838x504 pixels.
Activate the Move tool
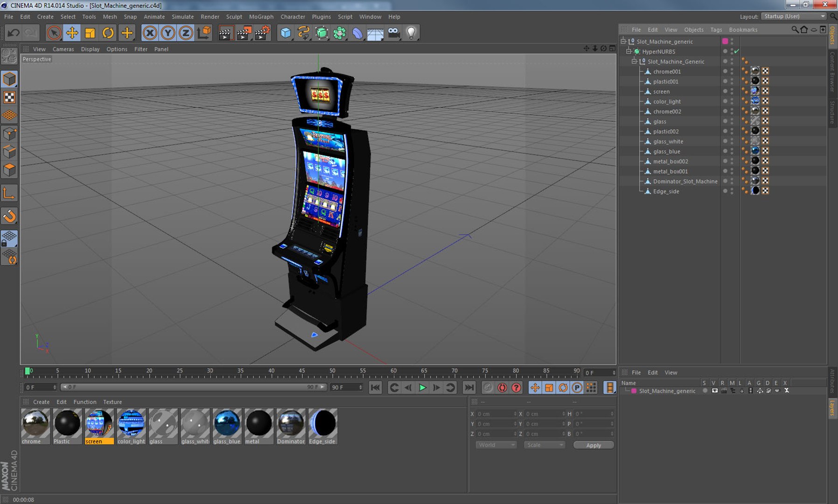pyautogui.click(x=72, y=33)
